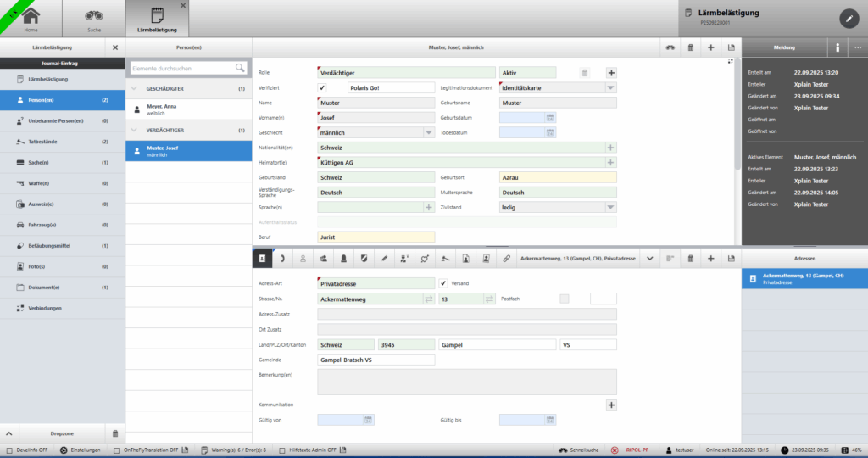Open the Legitimationsdokument dropdown

tap(610, 87)
